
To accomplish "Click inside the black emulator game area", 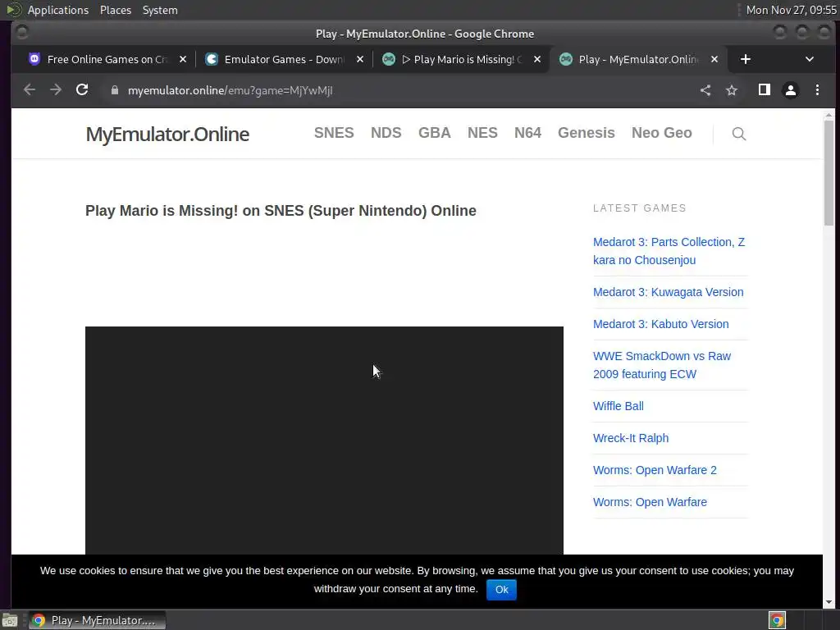I will pyautogui.click(x=324, y=441).
